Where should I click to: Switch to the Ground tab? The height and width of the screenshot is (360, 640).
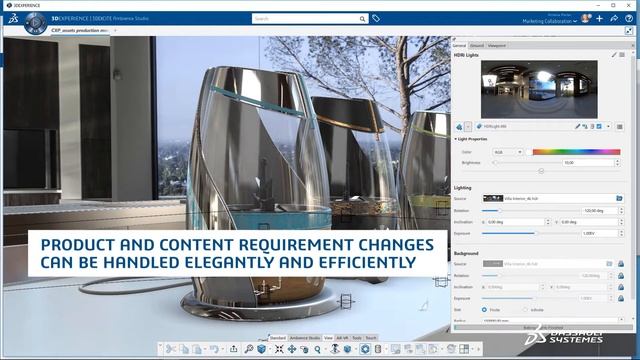click(x=476, y=46)
